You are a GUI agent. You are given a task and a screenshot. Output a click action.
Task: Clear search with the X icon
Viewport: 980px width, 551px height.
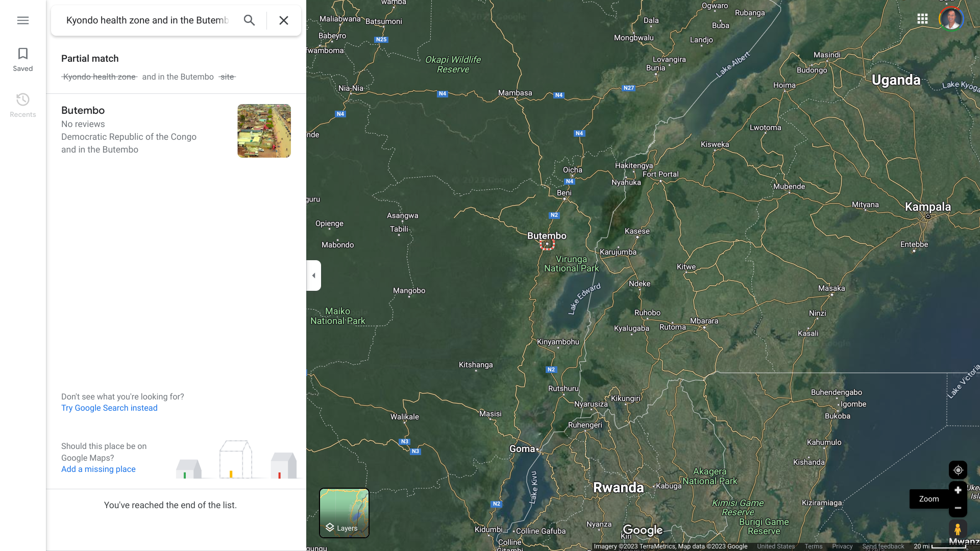[x=284, y=20]
